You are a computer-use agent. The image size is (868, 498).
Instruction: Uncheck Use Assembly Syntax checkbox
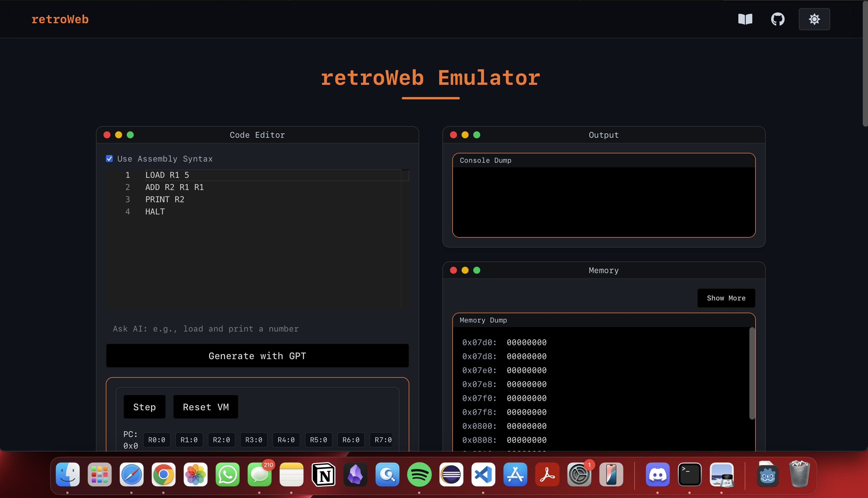tap(109, 158)
